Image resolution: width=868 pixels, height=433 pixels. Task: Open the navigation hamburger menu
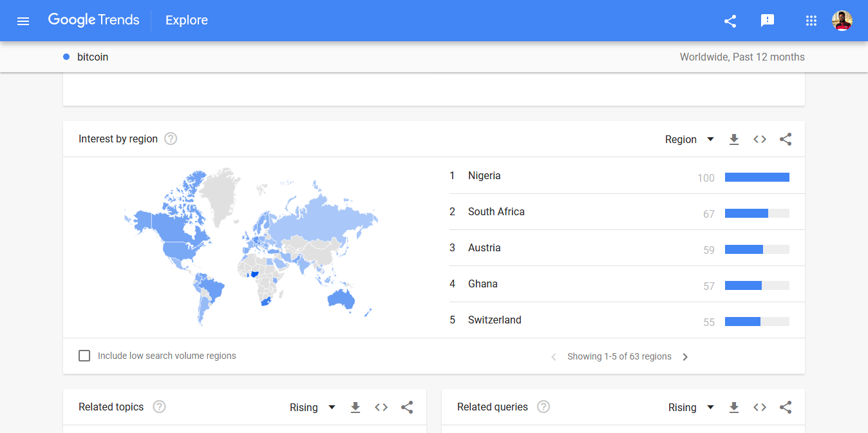click(x=23, y=20)
